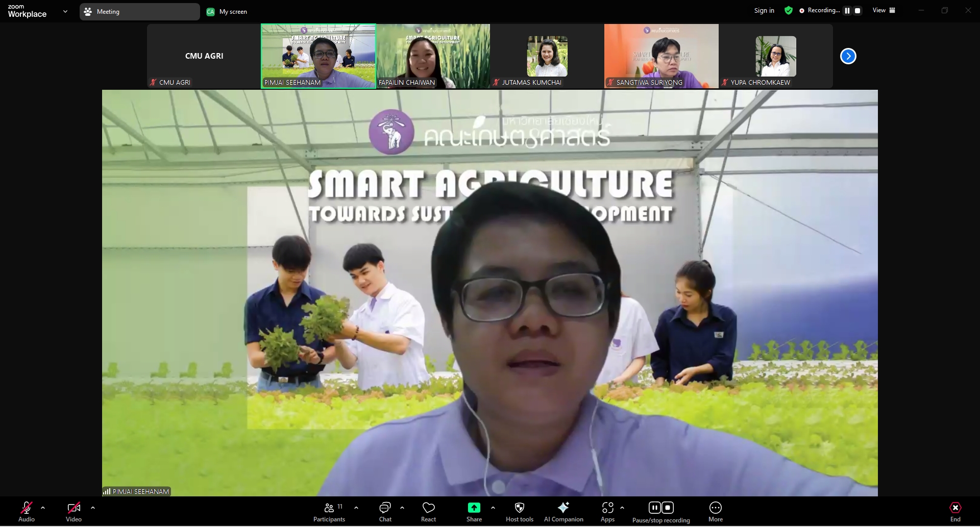Open the View layout menu

[x=884, y=10]
